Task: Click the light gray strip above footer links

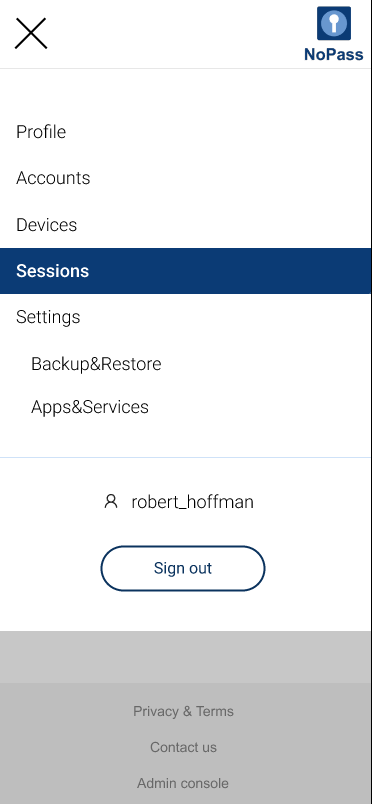Action: [x=186, y=657]
